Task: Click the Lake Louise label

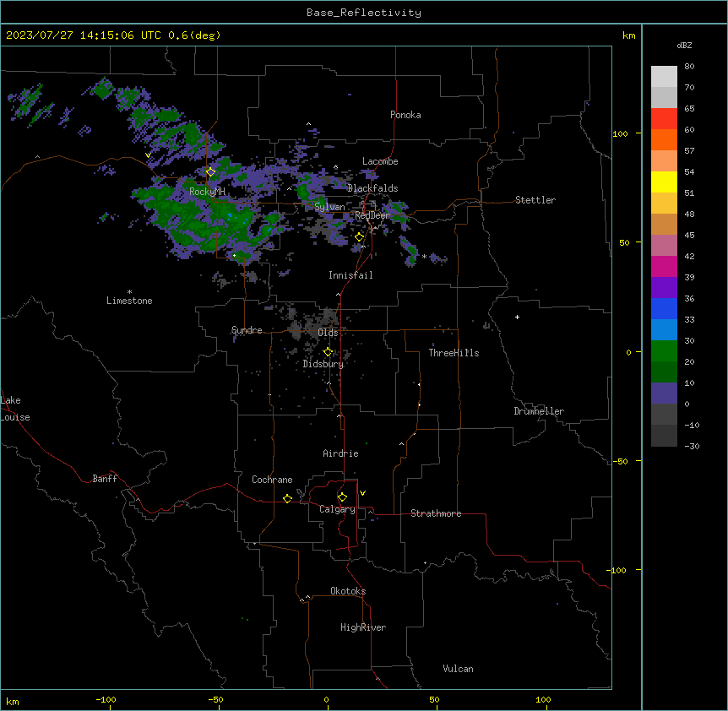Action: (x=14, y=409)
